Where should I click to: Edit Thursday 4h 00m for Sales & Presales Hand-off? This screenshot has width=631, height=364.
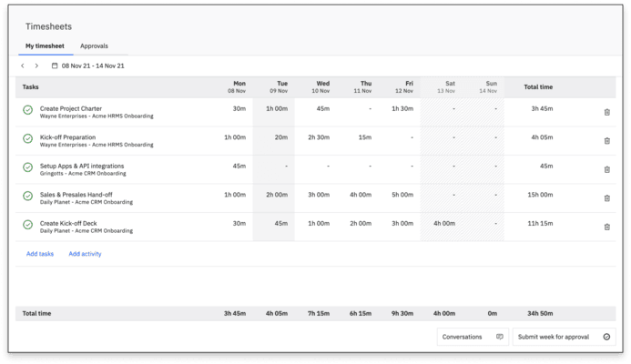(x=361, y=195)
